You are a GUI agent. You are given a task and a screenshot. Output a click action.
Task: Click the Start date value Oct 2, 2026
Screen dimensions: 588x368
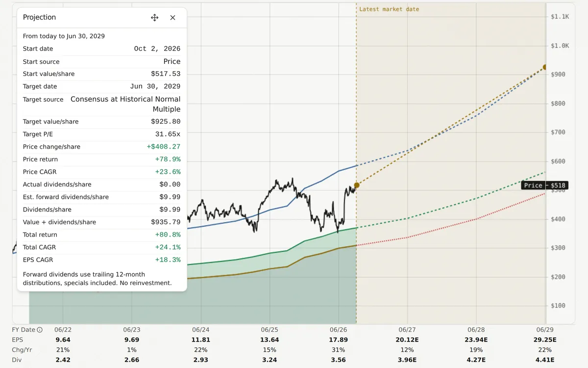coord(157,49)
